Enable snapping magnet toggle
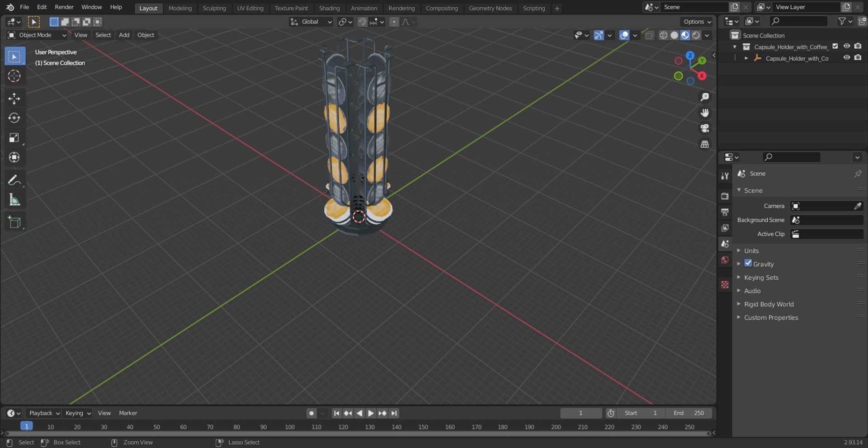The height and width of the screenshot is (448, 868). coord(362,22)
